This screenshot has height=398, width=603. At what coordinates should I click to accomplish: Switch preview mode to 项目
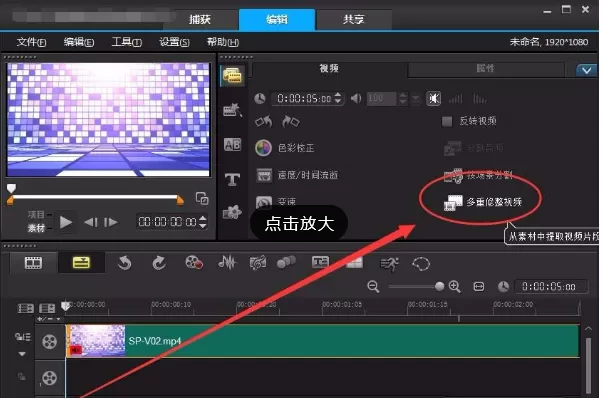click(x=36, y=215)
